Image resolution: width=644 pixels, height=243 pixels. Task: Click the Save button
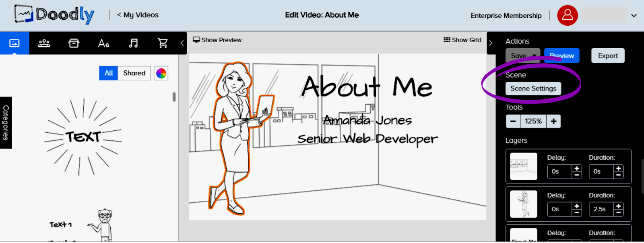pos(518,56)
